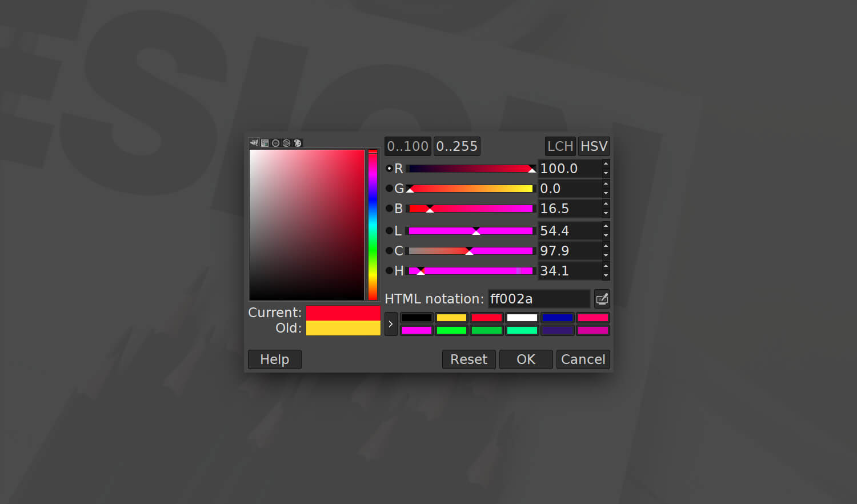Pick the dark blue history swatch
This screenshot has height=504, width=857.
558,318
